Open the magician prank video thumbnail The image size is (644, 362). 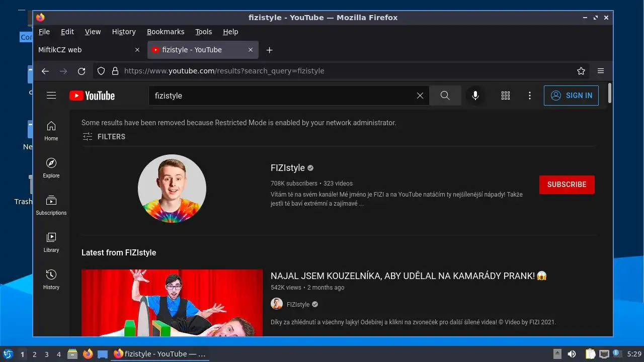point(172,303)
